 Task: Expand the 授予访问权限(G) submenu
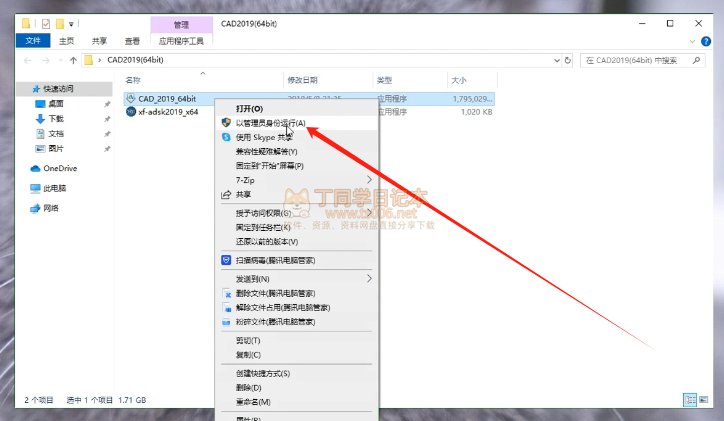[296, 213]
